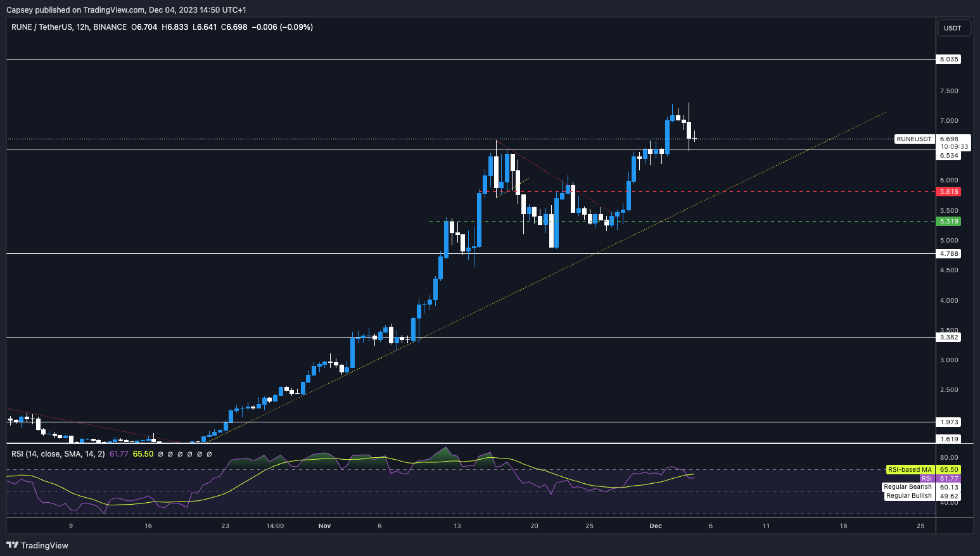Image resolution: width=980 pixels, height=556 pixels.
Task: Click the Capsey published on TradingView.com header text
Action: point(126,9)
